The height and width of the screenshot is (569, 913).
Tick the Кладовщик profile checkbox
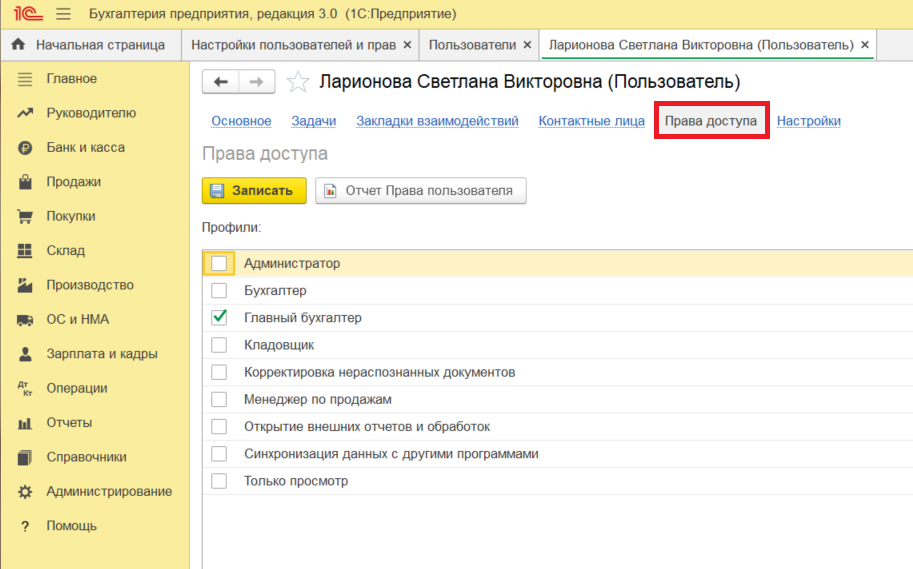click(219, 345)
